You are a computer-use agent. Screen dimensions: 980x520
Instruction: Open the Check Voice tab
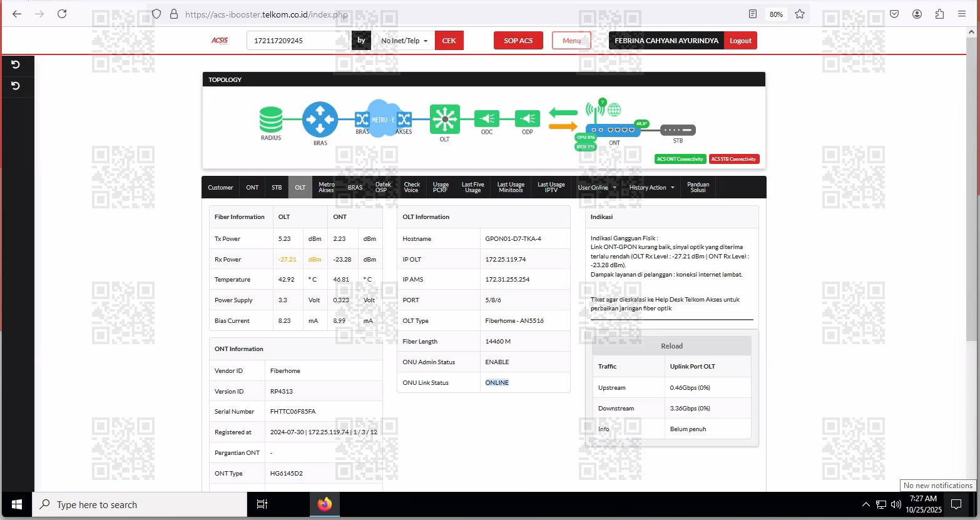pyautogui.click(x=412, y=188)
